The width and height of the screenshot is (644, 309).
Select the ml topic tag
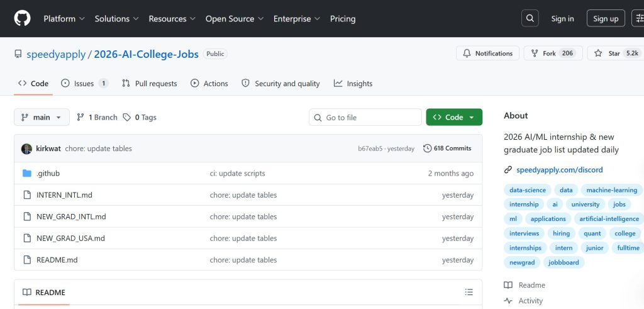pos(513,219)
